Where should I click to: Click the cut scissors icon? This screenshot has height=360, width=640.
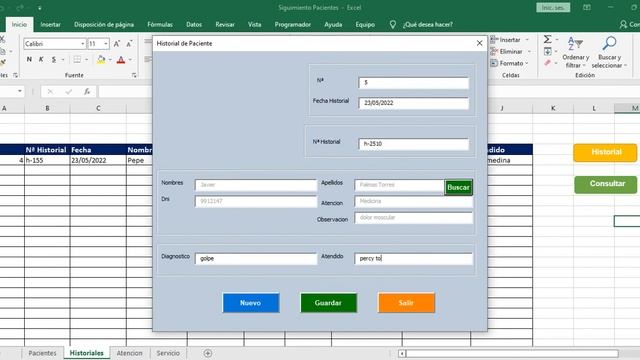(x=2, y=40)
